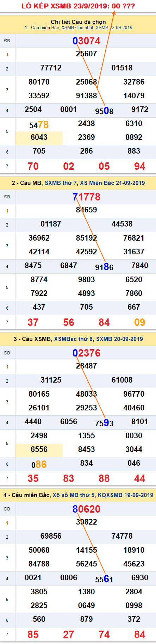
Task: Click the orange-highlighted number 5478
Action: point(39,125)
